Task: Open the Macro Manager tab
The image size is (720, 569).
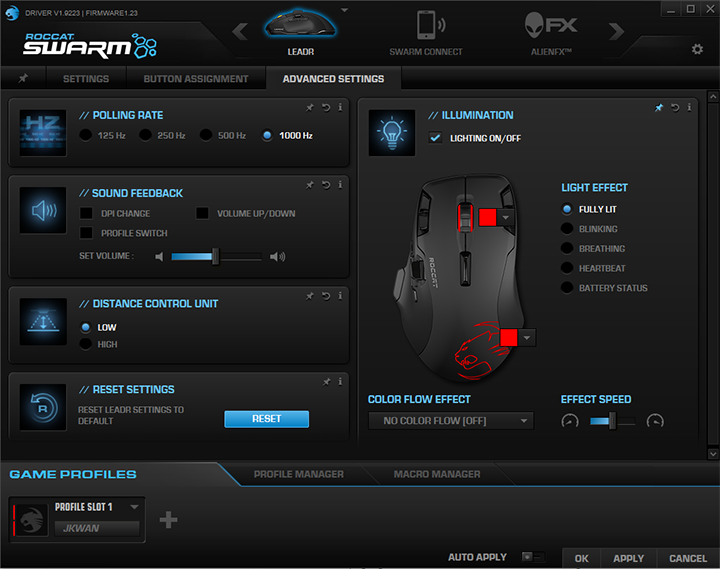Action: point(436,474)
